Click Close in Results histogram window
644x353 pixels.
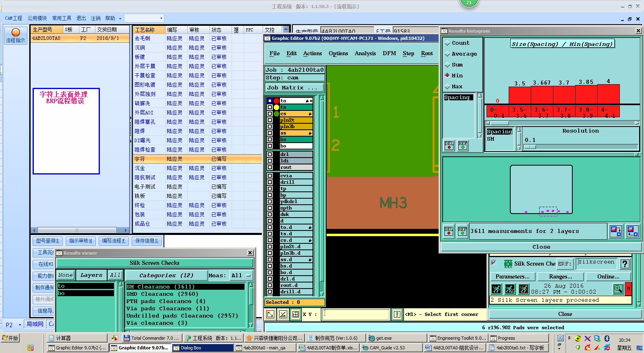[541, 247]
